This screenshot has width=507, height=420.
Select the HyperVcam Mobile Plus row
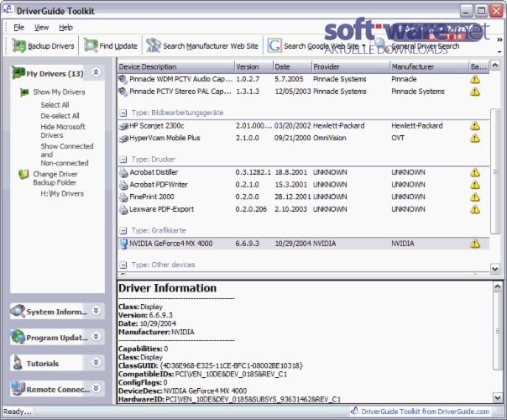click(x=303, y=138)
